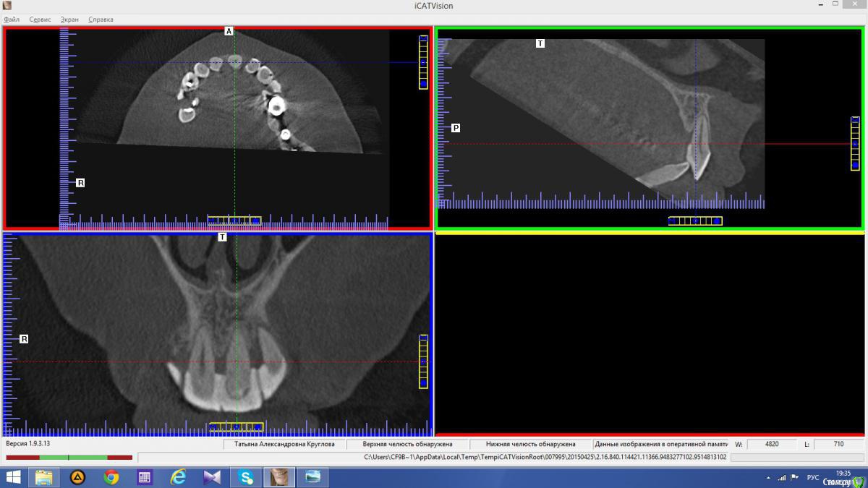Screen dimensions: 868x488
Task: Open Skype from the taskbar
Action: pos(245,477)
